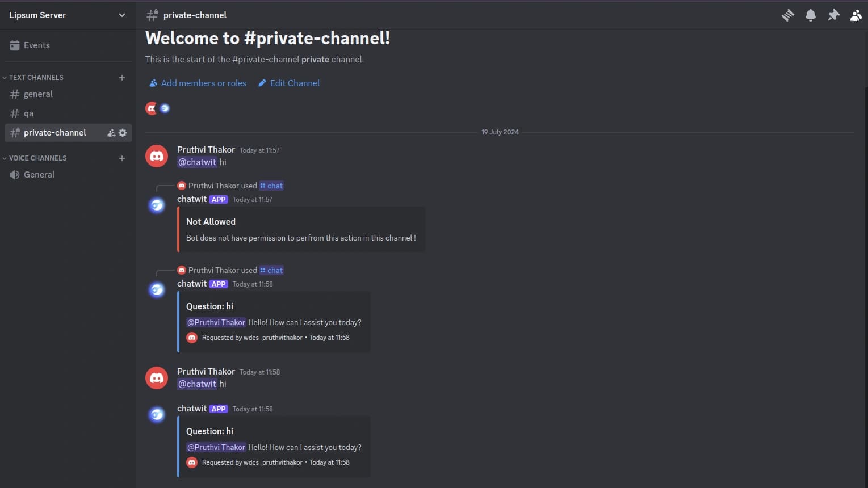Click the Not Allowed embed title
Screen dimensions: 868x488
[211, 222]
